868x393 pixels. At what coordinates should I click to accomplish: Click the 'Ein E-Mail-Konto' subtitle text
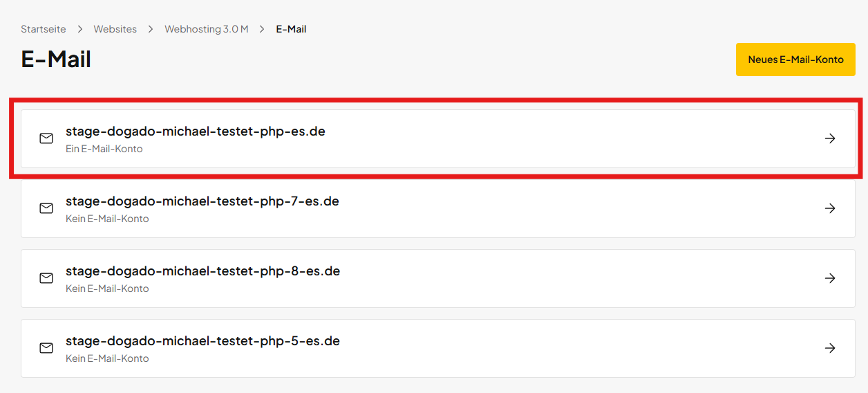click(104, 149)
